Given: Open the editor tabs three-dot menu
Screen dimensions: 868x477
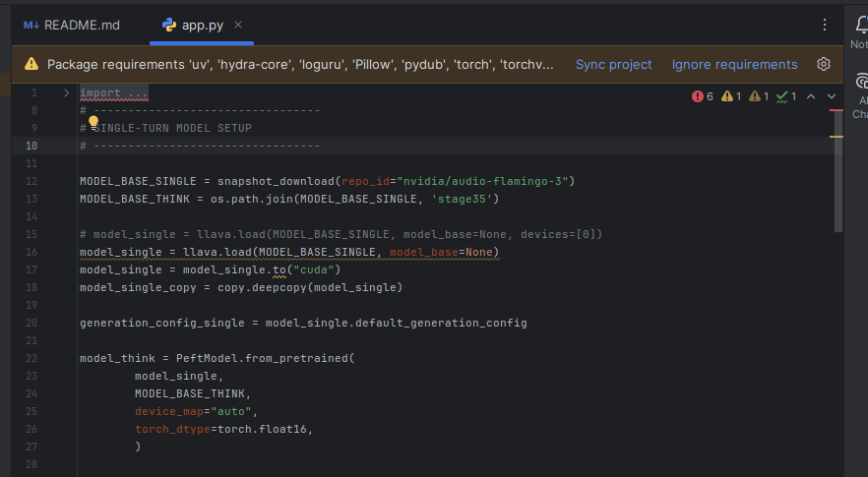Looking at the screenshot, I should pyautogui.click(x=825, y=25).
